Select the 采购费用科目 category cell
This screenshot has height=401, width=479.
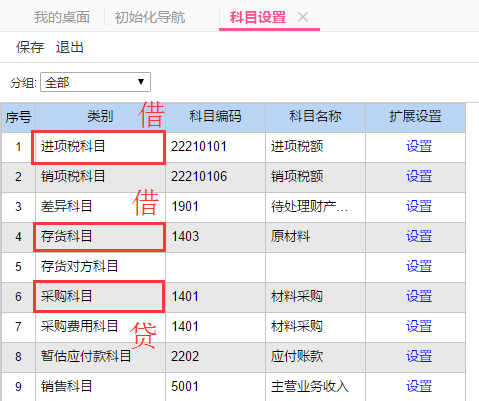click(x=100, y=327)
